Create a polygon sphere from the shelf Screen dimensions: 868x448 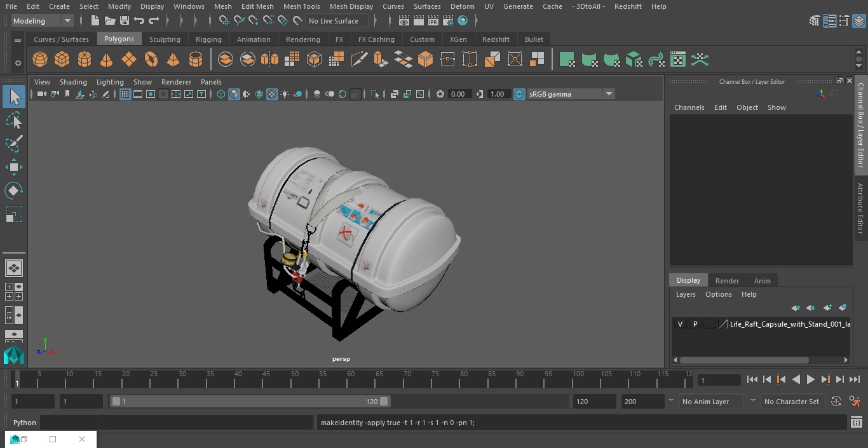(40, 60)
